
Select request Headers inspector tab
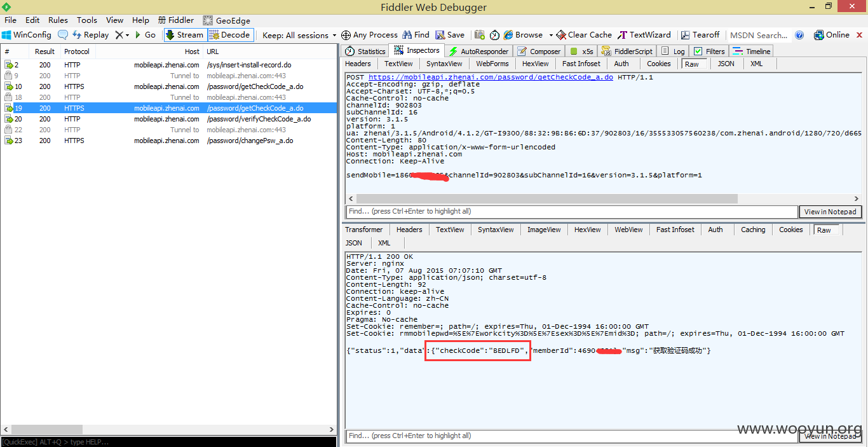[358, 64]
